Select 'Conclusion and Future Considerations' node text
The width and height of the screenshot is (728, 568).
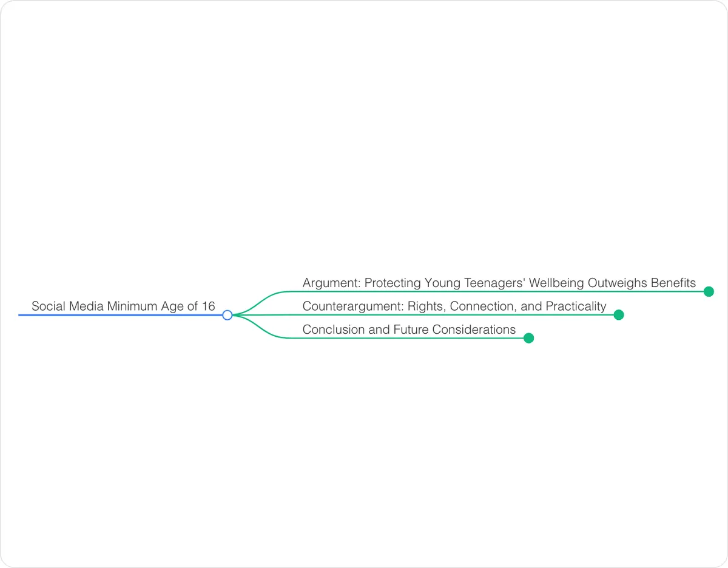tap(409, 330)
